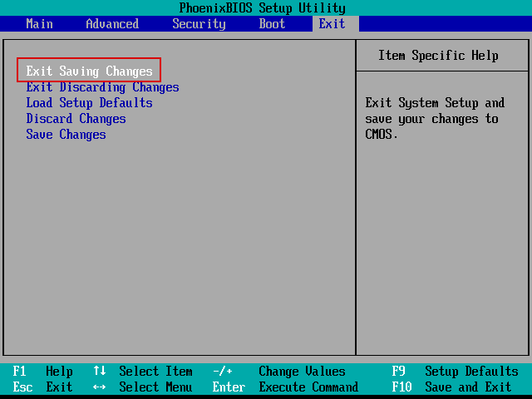Image resolution: width=532 pixels, height=399 pixels.
Task: Choose the Save Changes entry
Action: pyautogui.click(x=66, y=135)
